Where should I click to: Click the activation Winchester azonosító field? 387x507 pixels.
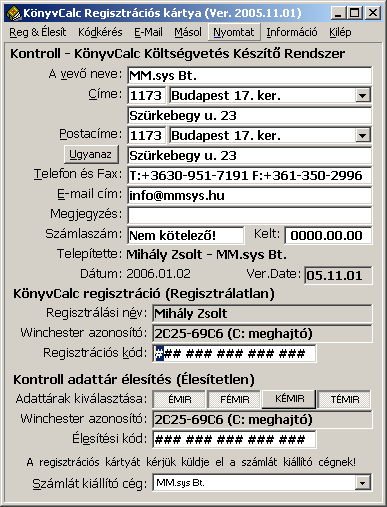pos(262,419)
